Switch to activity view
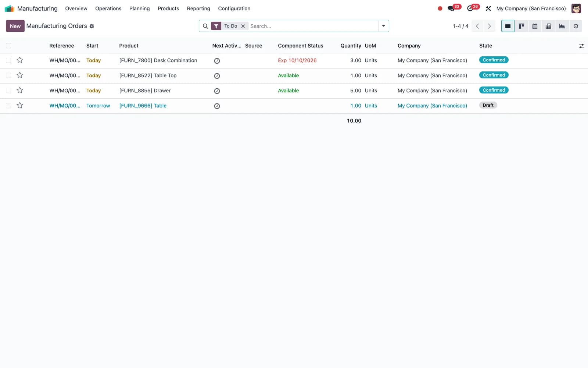 pos(576,26)
